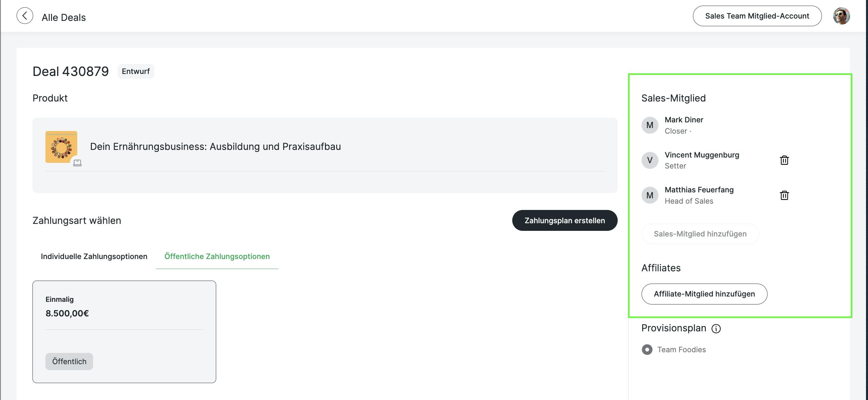
Task: Click the Öffentlich tag on payment card
Action: click(x=69, y=362)
